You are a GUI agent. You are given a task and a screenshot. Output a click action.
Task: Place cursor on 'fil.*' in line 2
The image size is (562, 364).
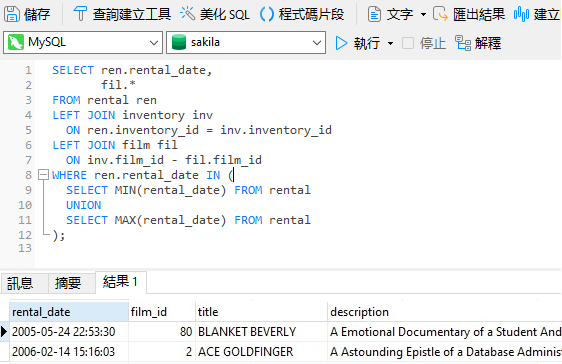tap(118, 85)
